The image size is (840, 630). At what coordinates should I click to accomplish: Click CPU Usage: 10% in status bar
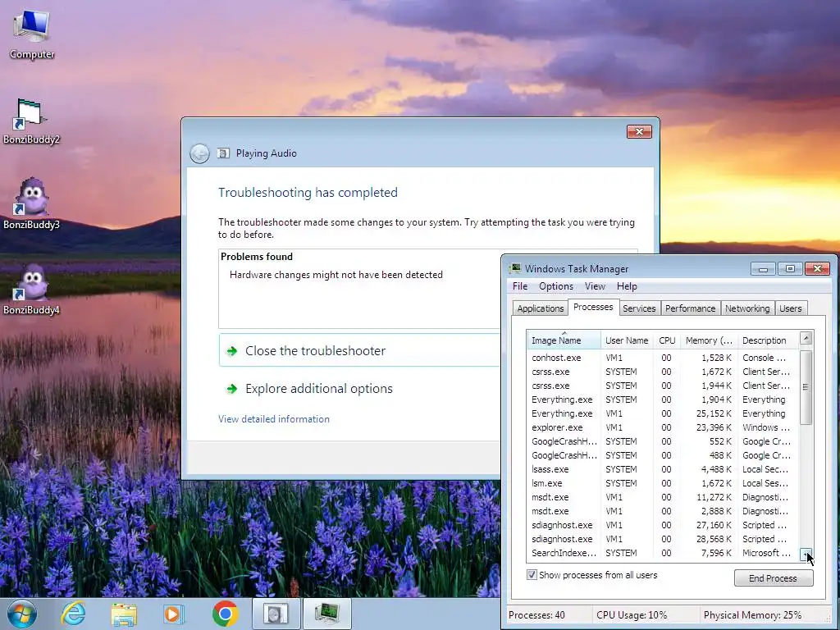(632, 615)
